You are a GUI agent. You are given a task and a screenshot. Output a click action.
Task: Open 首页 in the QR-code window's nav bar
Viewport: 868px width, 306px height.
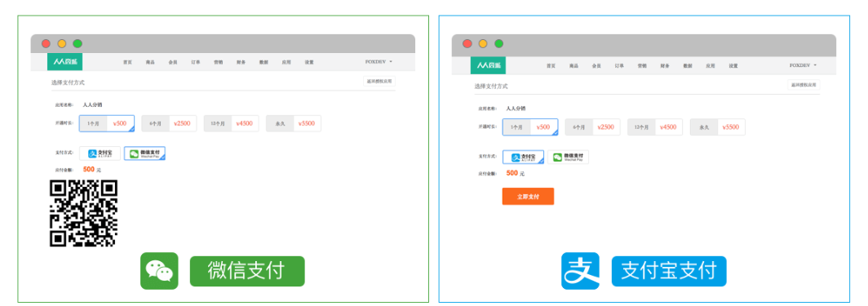pos(127,63)
